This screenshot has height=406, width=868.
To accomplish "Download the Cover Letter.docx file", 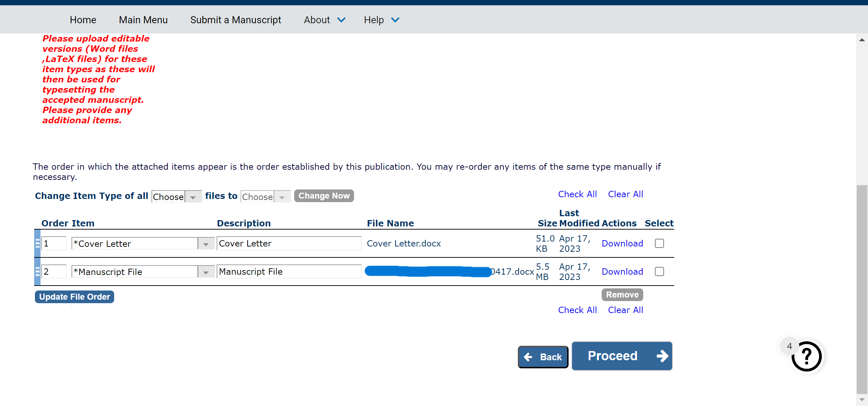I will pyautogui.click(x=622, y=243).
